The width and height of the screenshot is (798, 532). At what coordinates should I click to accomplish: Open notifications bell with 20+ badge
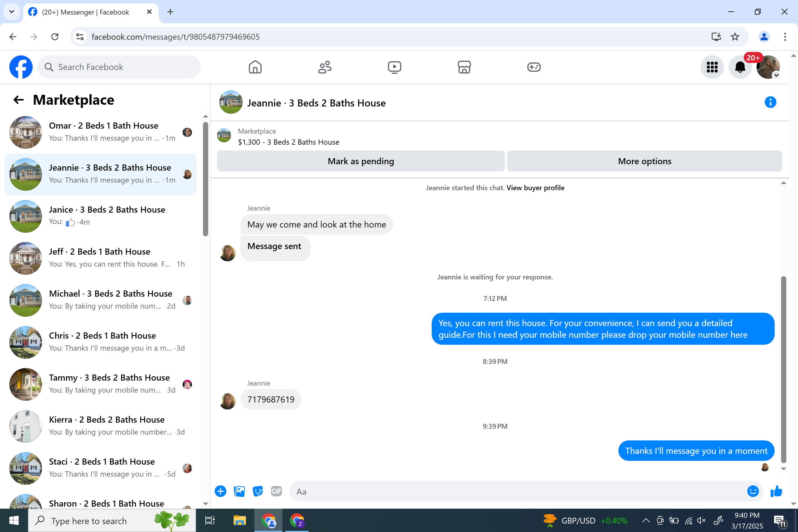click(x=740, y=67)
